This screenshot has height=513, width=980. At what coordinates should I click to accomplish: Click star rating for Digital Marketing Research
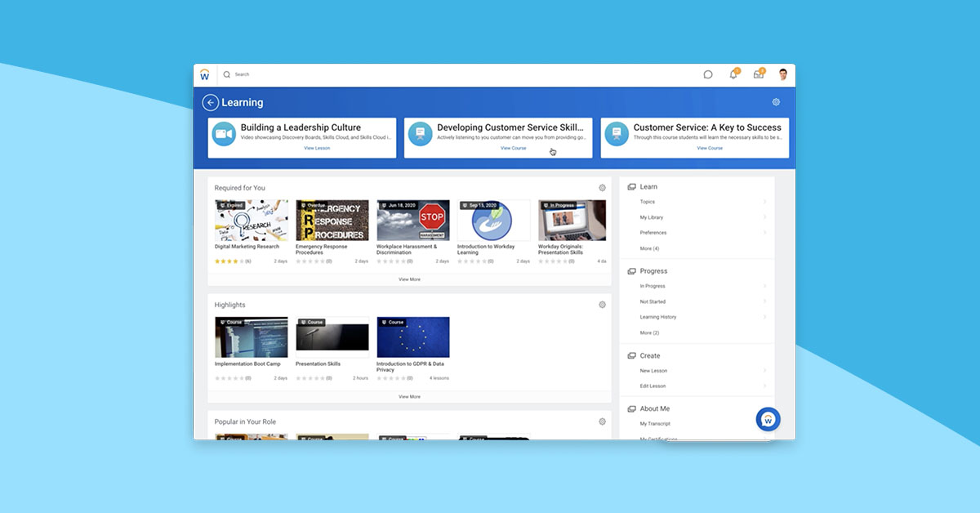click(229, 261)
